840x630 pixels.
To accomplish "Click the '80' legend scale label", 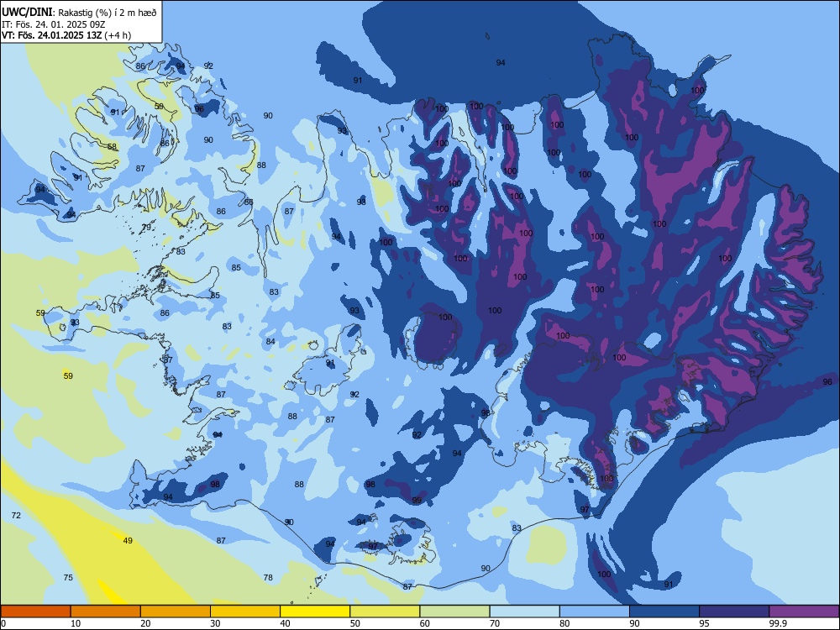I will pyautogui.click(x=564, y=623).
